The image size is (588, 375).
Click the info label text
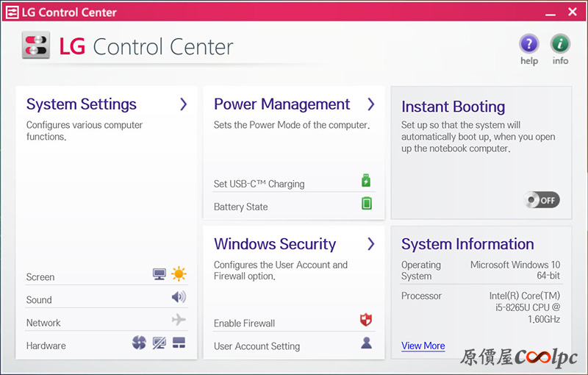click(560, 61)
